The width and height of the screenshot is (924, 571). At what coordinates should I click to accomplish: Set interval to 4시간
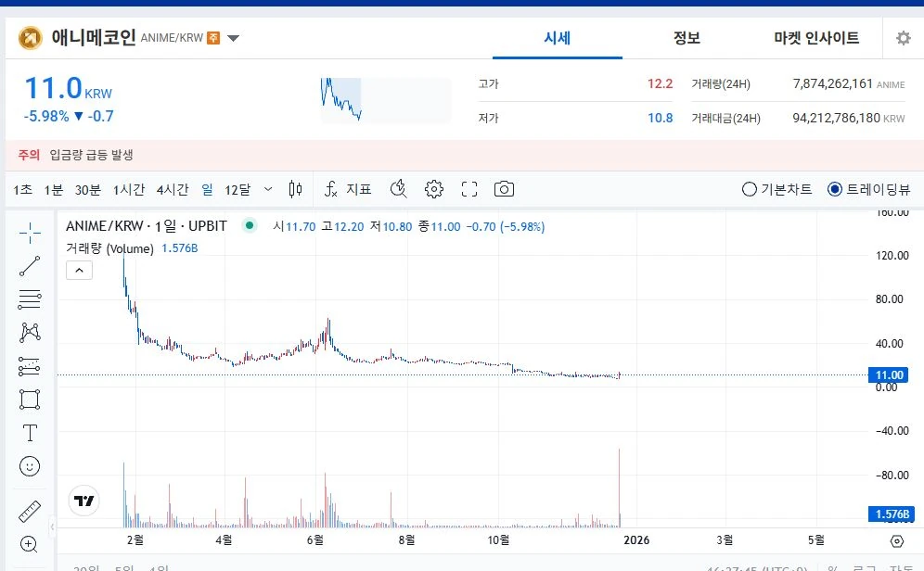(x=172, y=189)
